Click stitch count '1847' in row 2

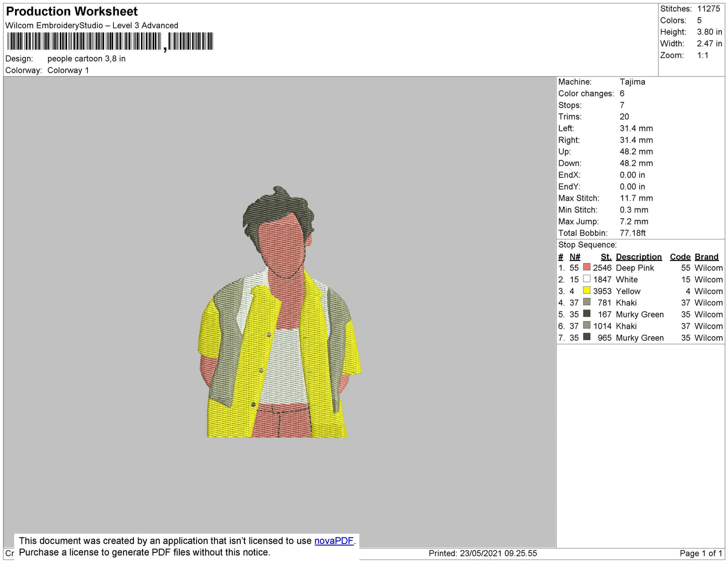point(602,280)
